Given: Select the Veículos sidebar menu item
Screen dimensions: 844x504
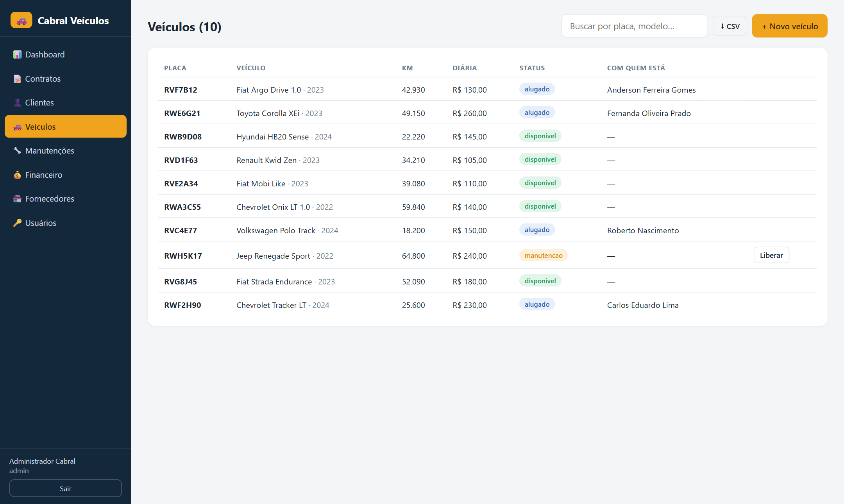Looking at the screenshot, I should coord(66,127).
